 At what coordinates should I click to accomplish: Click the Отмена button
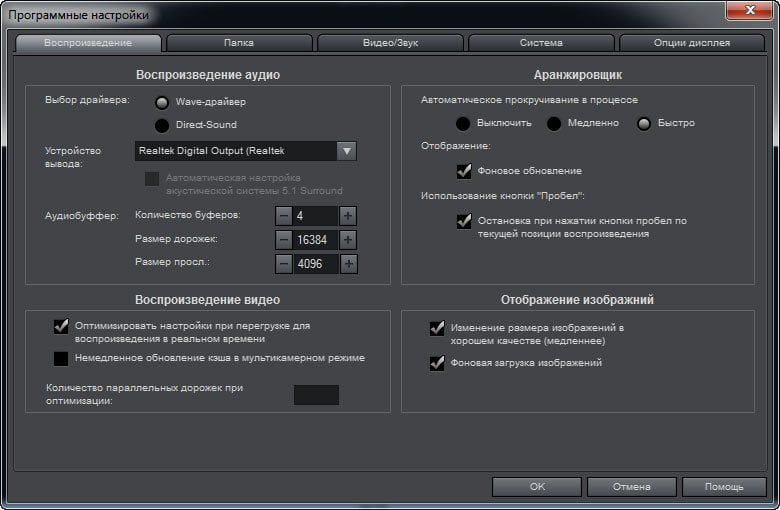tap(632, 487)
